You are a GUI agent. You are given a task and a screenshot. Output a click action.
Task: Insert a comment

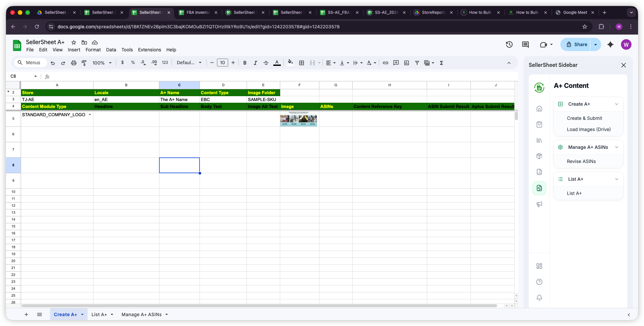(x=396, y=63)
